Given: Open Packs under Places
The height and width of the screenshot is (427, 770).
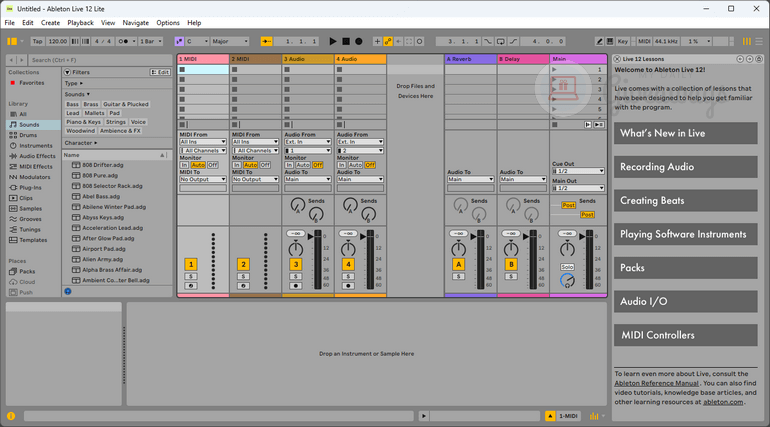Looking at the screenshot, I should pyautogui.click(x=27, y=271).
